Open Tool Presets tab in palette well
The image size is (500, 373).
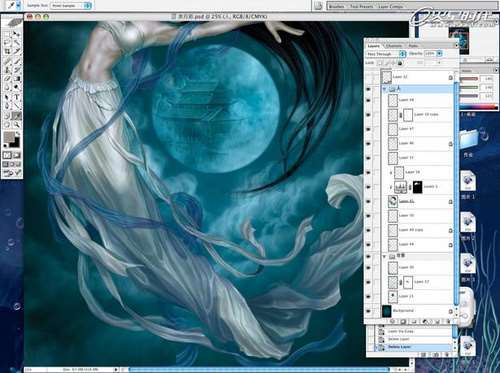(x=362, y=6)
